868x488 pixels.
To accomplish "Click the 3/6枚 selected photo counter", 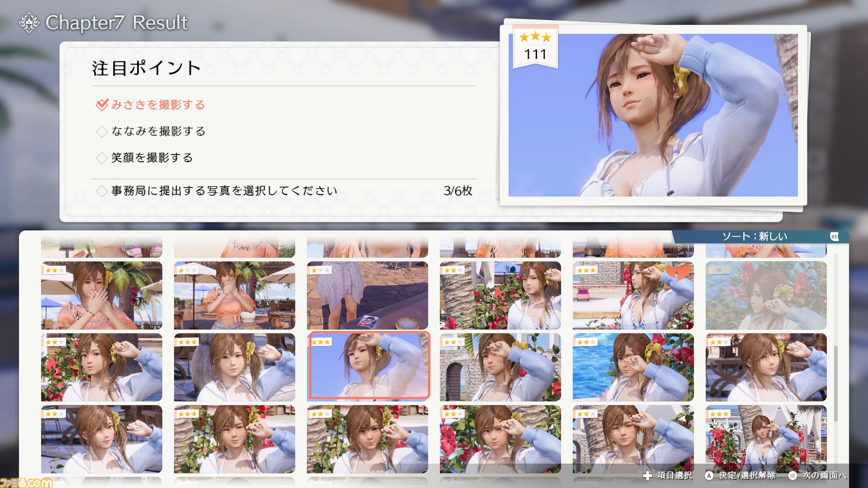I will 458,191.
